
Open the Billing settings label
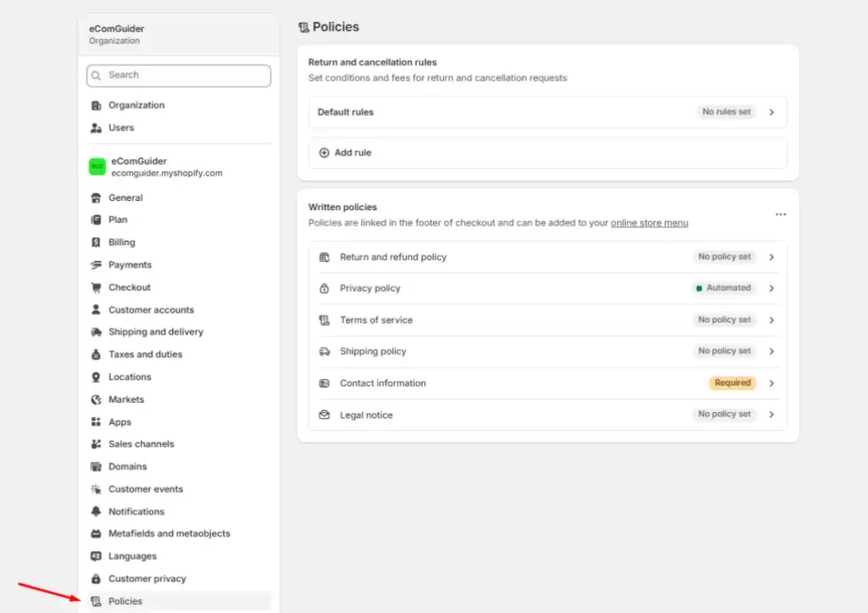(122, 242)
